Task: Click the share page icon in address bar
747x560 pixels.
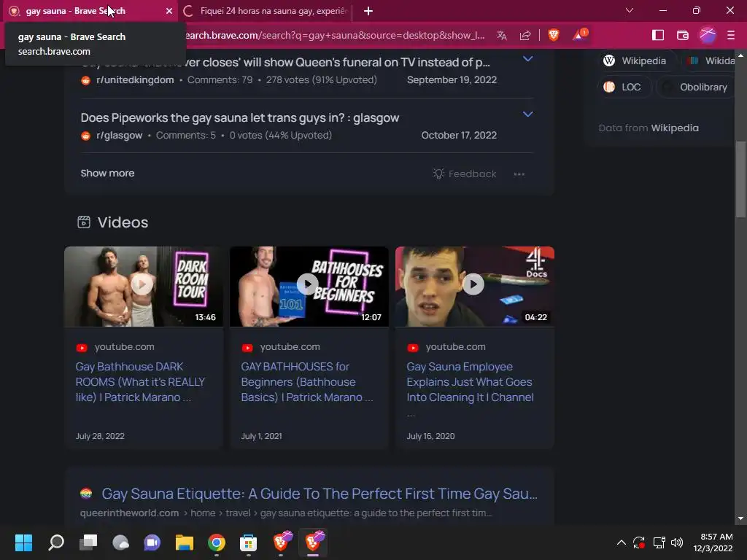Action: point(525,35)
